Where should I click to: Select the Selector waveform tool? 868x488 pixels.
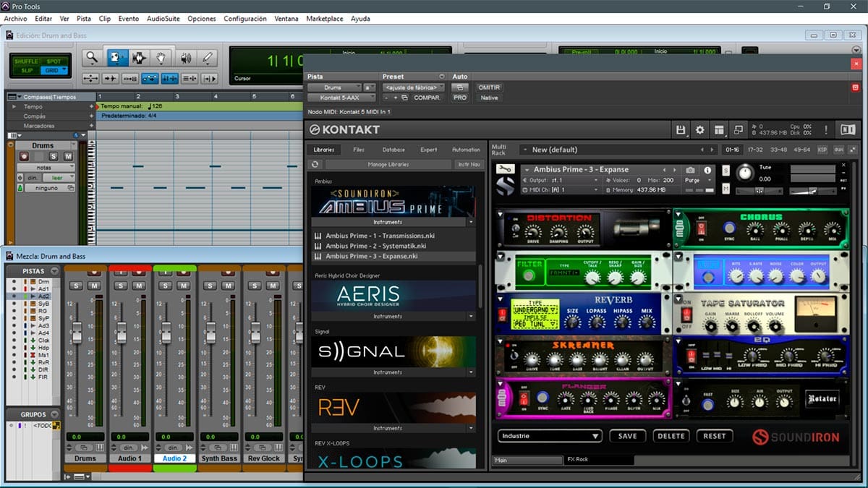click(x=139, y=58)
